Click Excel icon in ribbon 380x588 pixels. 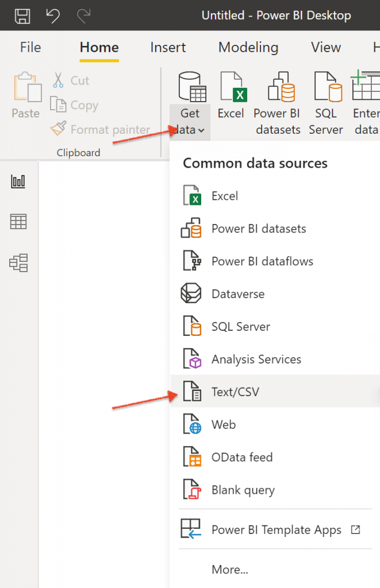(x=231, y=87)
